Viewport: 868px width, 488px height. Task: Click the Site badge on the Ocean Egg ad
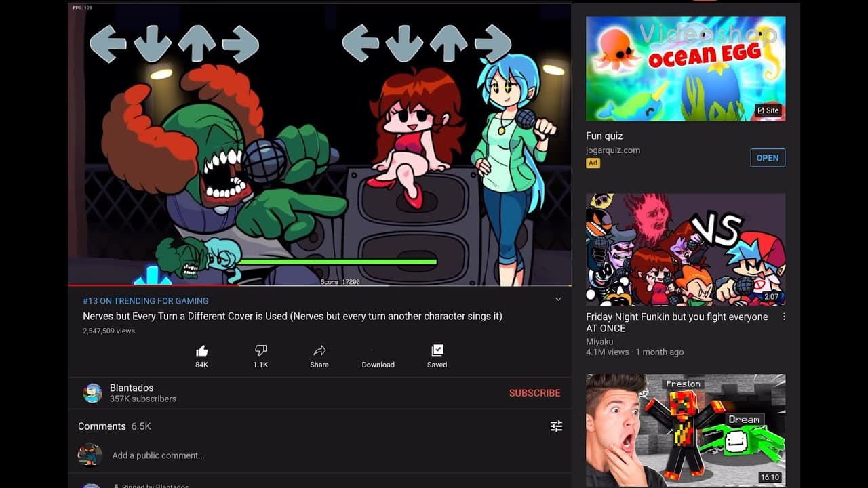click(768, 110)
